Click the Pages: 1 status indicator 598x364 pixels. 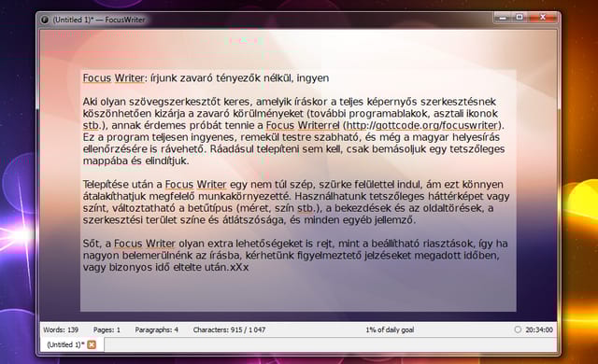[107, 329]
